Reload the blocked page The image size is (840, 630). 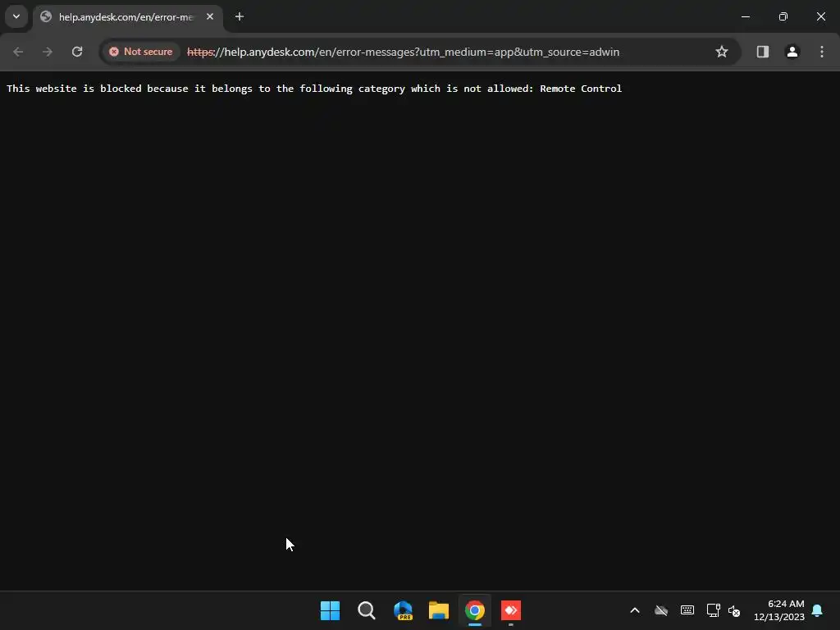click(x=77, y=52)
